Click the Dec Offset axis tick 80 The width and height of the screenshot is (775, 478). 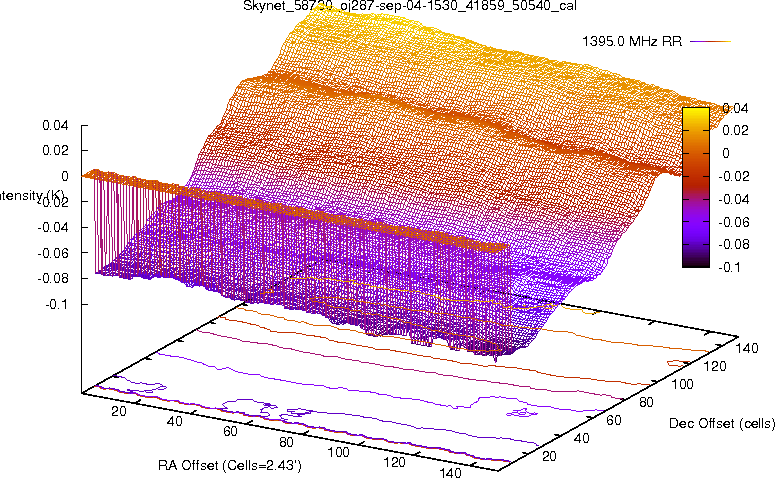(x=646, y=402)
